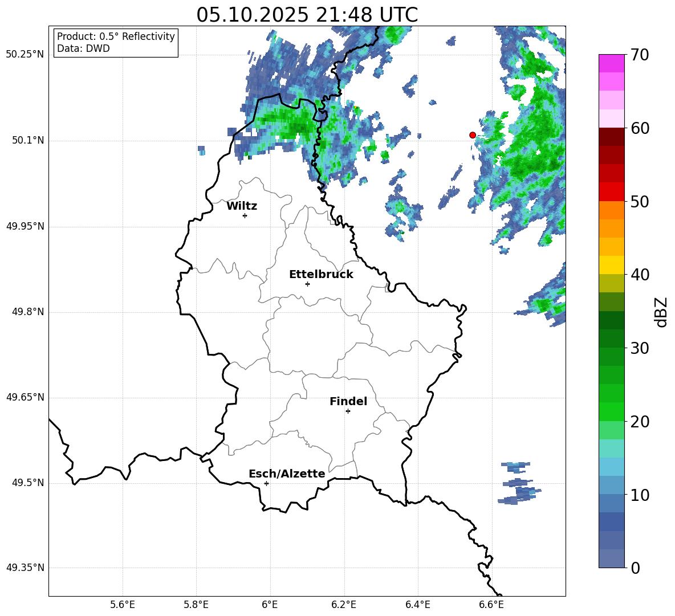Pick the bright green colorbar swatch above 20
Screen dimensions: 675x616
click(x=612, y=411)
